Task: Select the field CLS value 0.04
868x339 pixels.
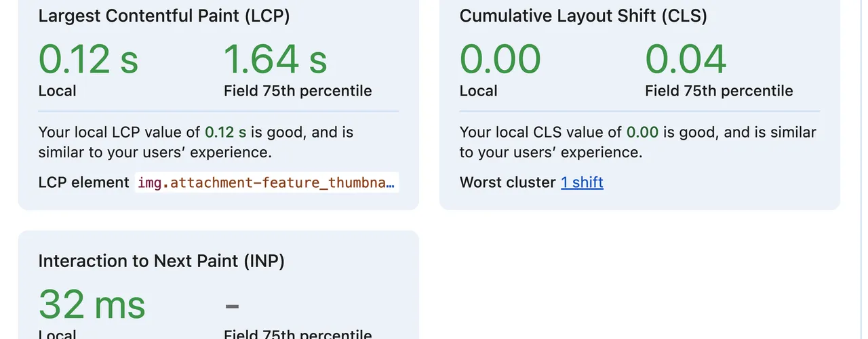Action: click(x=686, y=59)
